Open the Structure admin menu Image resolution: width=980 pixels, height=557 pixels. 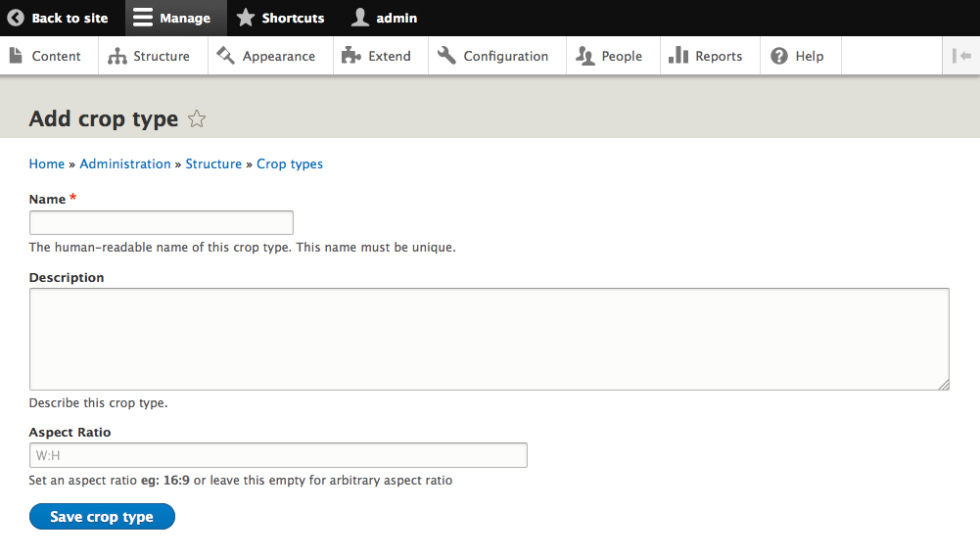[150, 56]
